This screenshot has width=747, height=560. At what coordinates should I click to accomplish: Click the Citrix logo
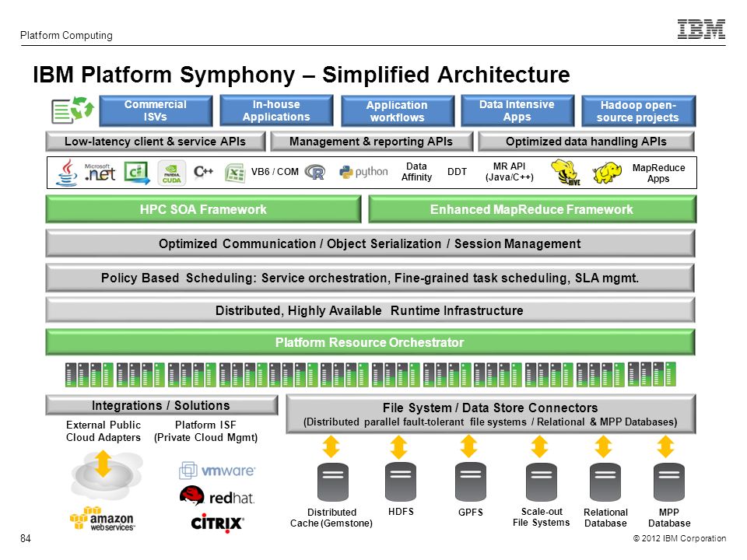pos(217,523)
